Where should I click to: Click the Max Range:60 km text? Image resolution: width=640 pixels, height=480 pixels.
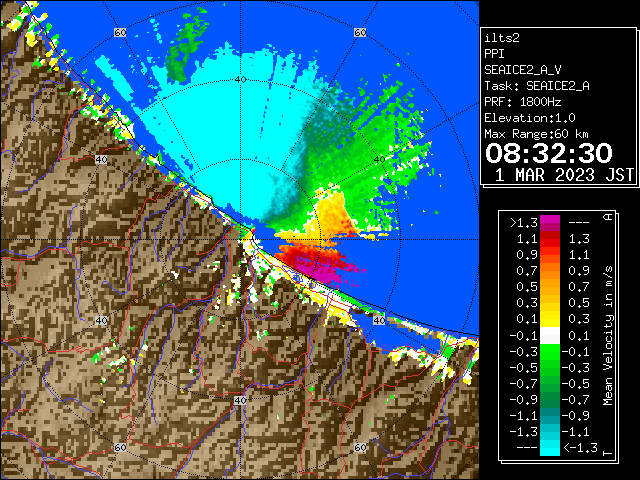click(x=536, y=134)
